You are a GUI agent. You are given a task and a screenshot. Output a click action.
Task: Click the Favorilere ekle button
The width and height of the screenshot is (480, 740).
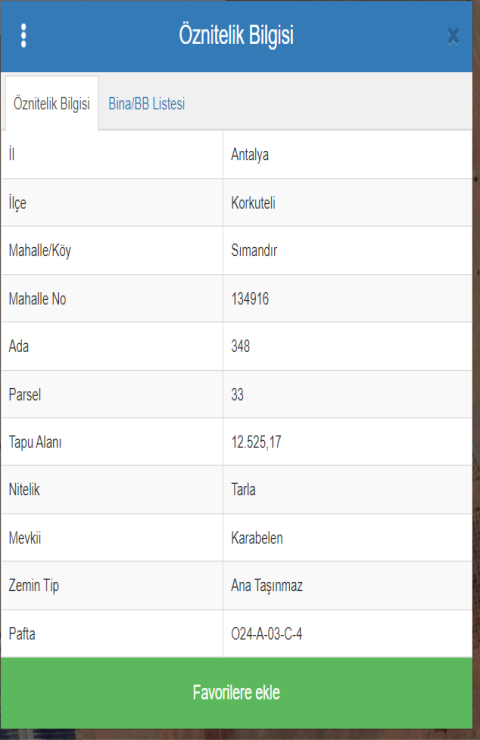pyautogui.click(x=236, y=692)
